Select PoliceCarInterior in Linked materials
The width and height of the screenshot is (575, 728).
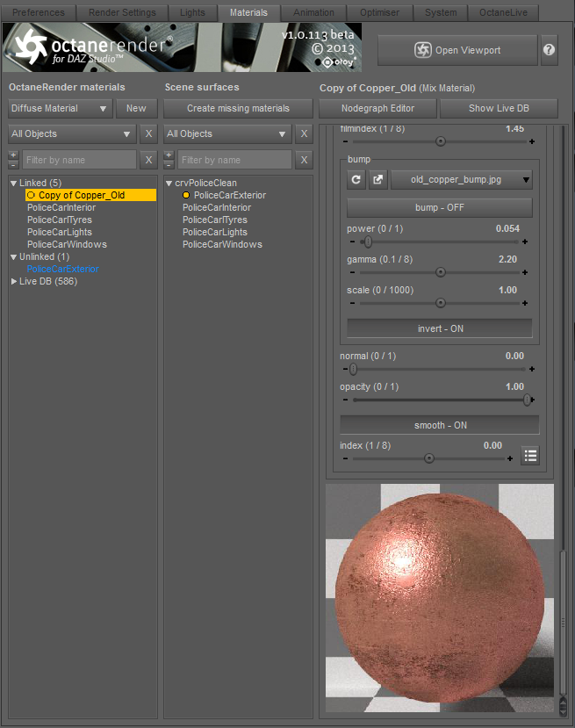click(x=61, y=207)
